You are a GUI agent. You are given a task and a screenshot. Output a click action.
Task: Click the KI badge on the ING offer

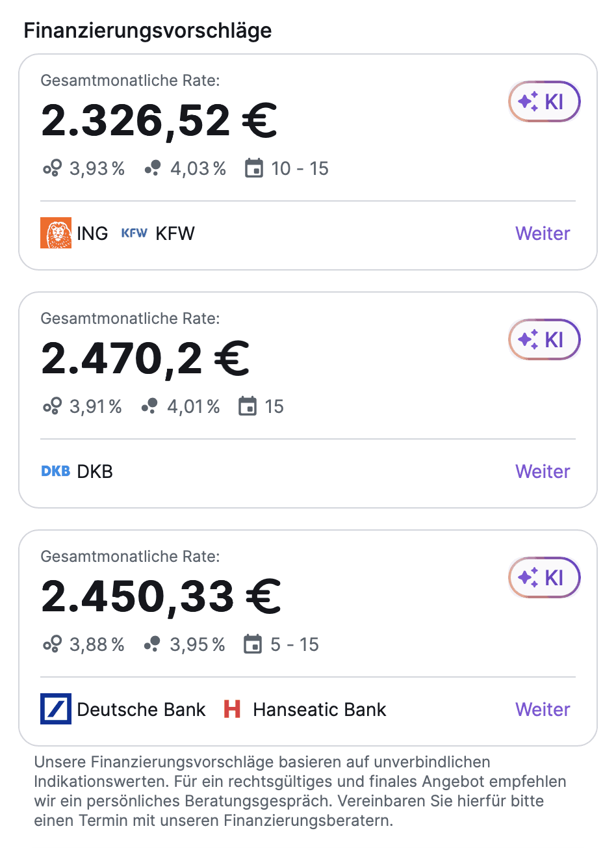pos(544,101)
